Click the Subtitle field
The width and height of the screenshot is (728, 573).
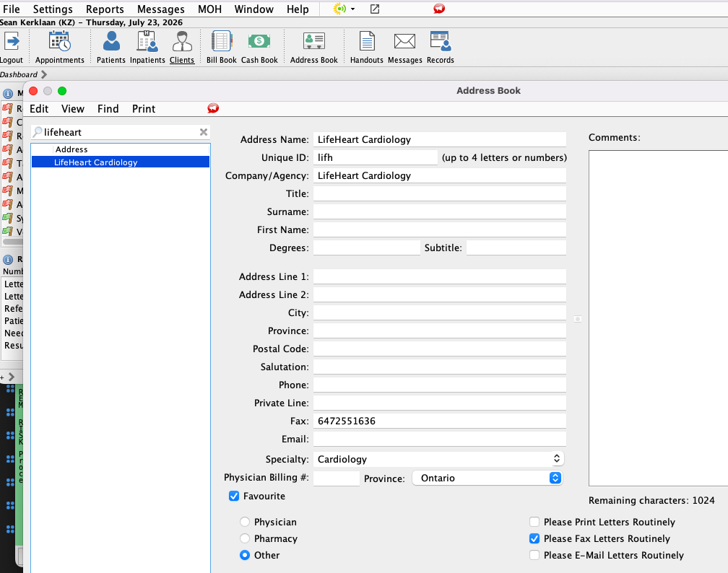point(516,248)
